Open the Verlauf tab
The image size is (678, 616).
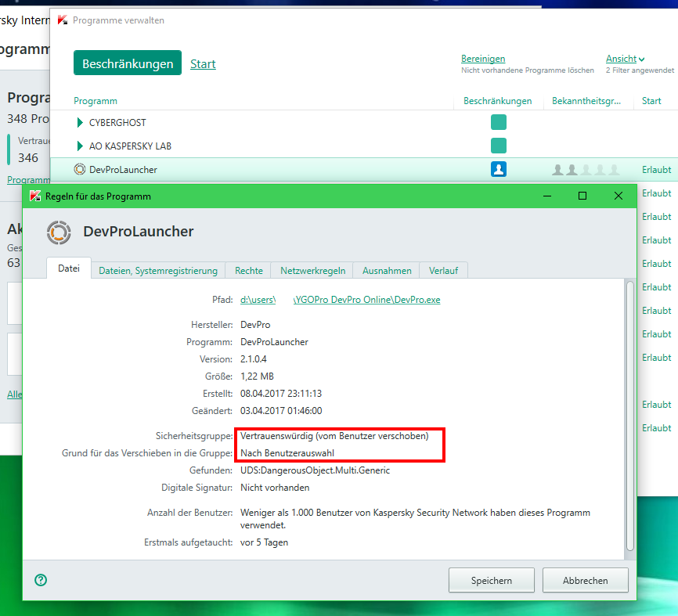coord(443,271)
